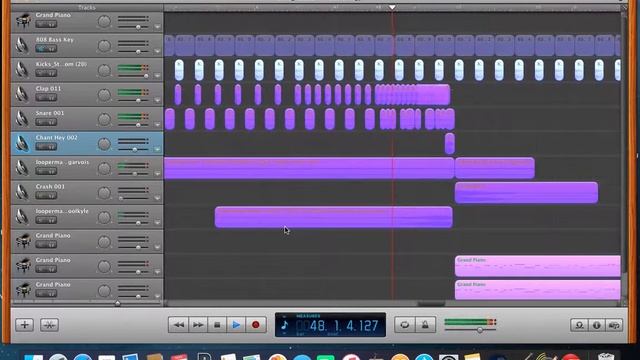This screenshot has width=640, height=360.
Task: Click the playhead marker in the ruler
Action: click(x=392, y=7)
